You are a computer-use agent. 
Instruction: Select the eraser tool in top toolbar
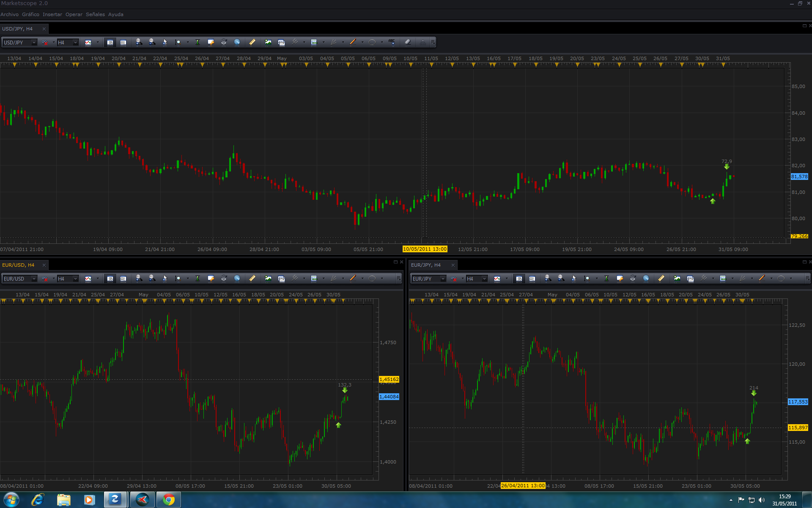(x=408, y=42)
